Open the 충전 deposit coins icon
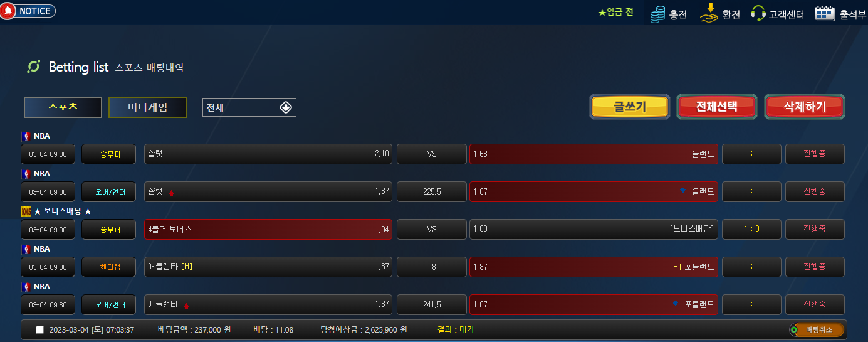This screenshot has height=342, width=868. [657, 14]
